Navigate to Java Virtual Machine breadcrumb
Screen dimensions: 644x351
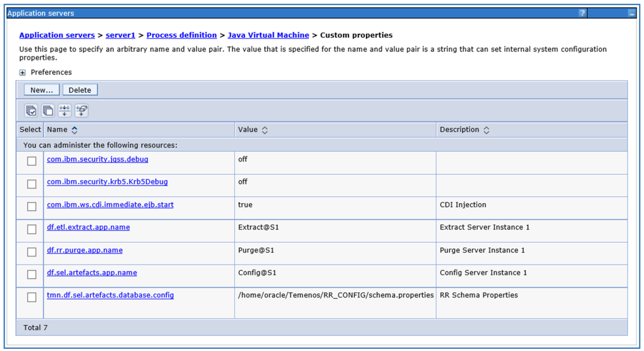[x=268, y=35]
